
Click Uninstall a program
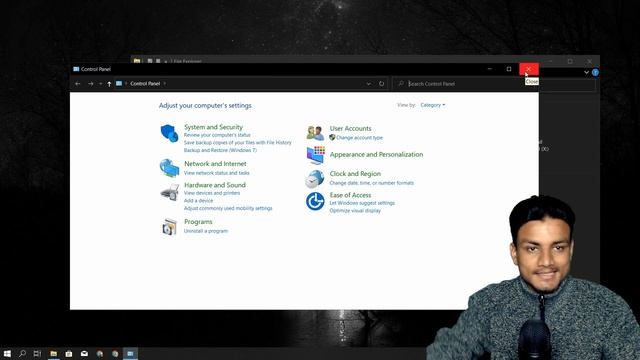[206, 231]
